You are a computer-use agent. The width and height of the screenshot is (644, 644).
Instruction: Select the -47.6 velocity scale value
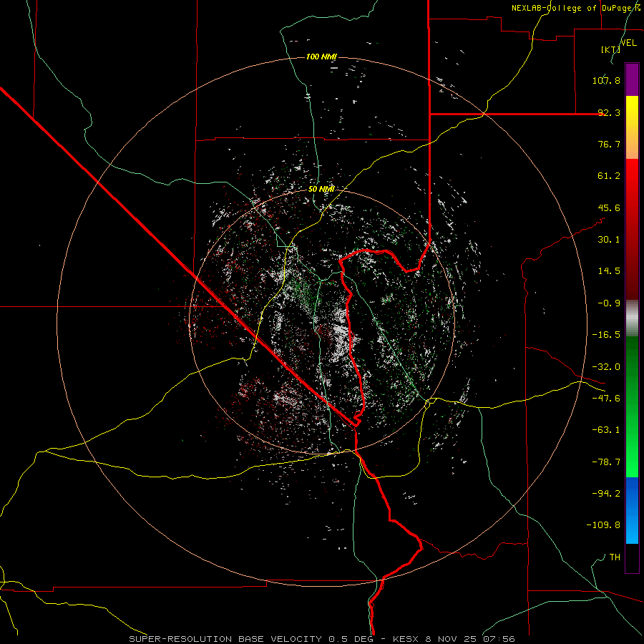[606, 399]
